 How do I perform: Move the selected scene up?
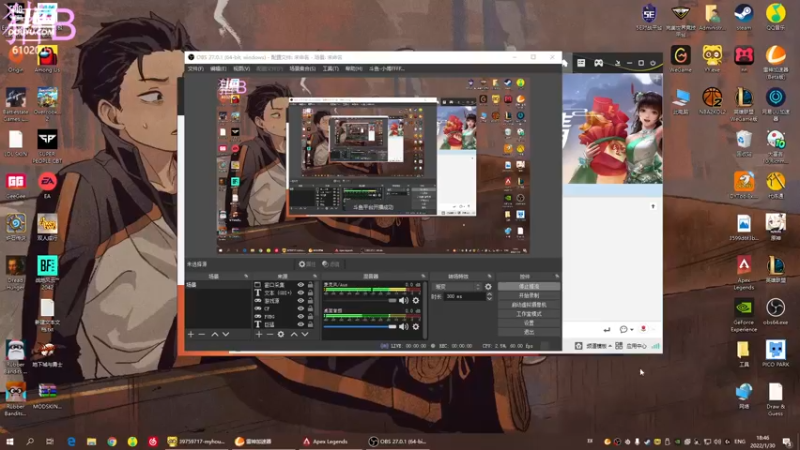pyautogui.click(x=215, y=334)
